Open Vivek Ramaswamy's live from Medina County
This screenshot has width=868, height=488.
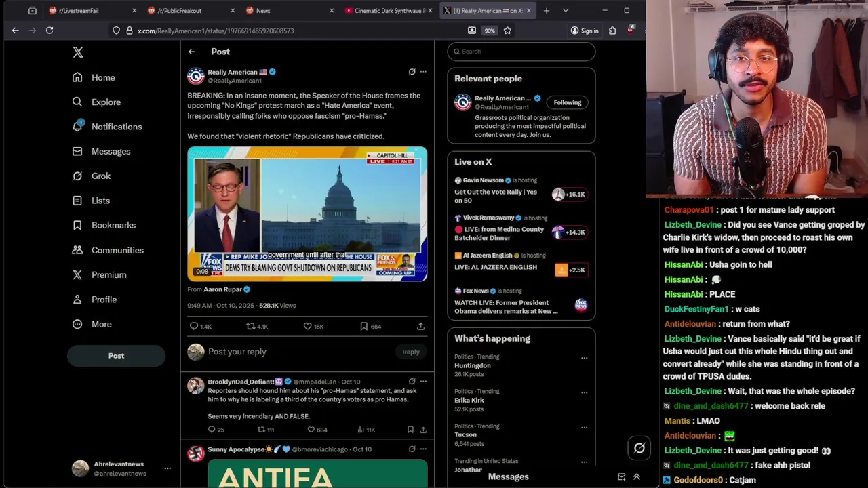coord(521,229)
